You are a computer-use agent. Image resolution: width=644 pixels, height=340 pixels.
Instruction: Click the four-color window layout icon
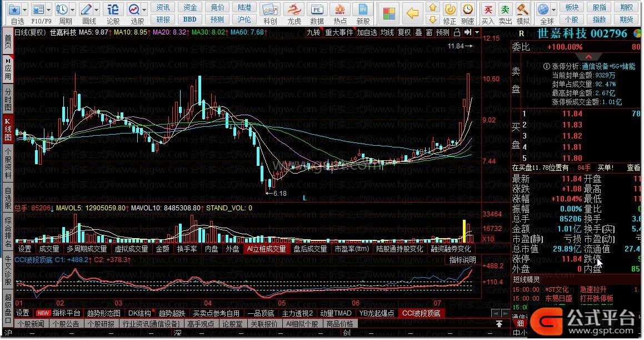click(388, 13)
